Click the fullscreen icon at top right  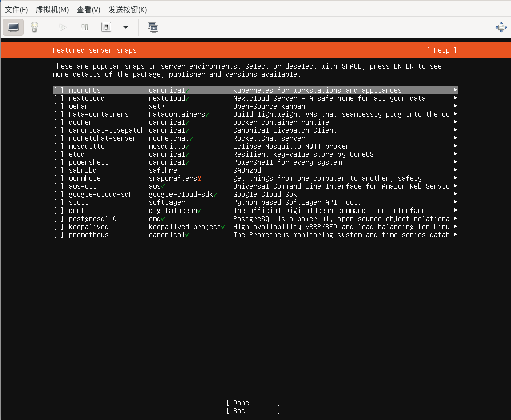click(x=501, y=27)
